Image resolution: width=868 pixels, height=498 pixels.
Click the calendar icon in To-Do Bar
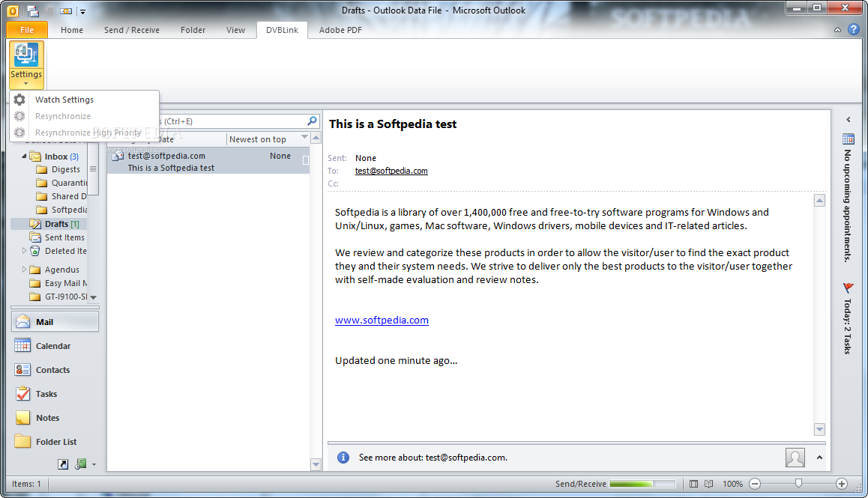(x=848, y=139)
